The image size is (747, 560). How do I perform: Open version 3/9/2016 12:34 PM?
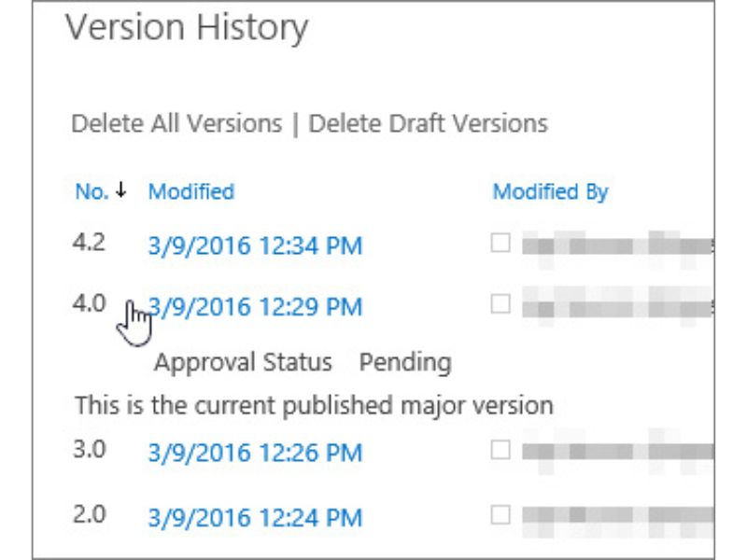(255, 245)
